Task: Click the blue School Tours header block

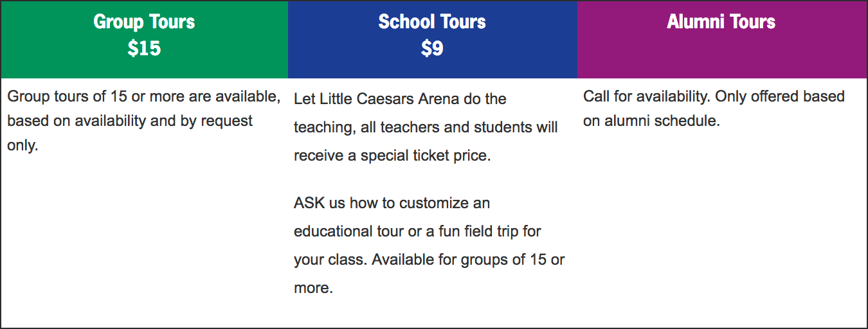Action: [433, 39]
